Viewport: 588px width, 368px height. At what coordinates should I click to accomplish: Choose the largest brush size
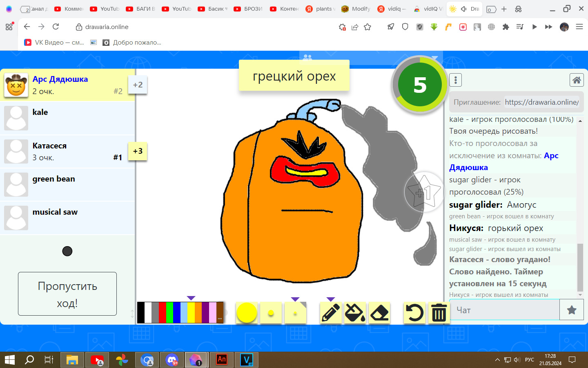247,313
